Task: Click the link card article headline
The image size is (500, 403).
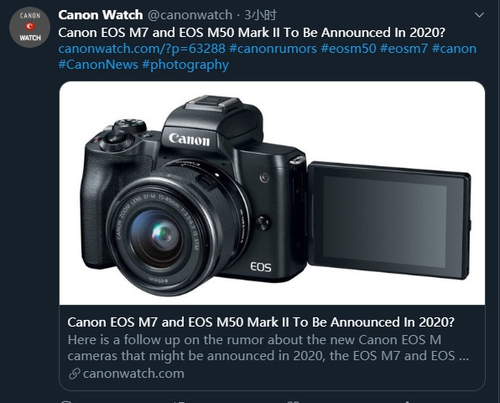Action: coord(261,322)
